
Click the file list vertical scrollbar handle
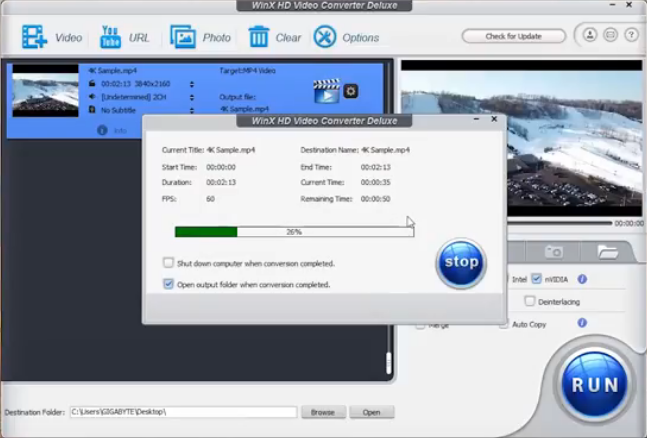point(388,363)
